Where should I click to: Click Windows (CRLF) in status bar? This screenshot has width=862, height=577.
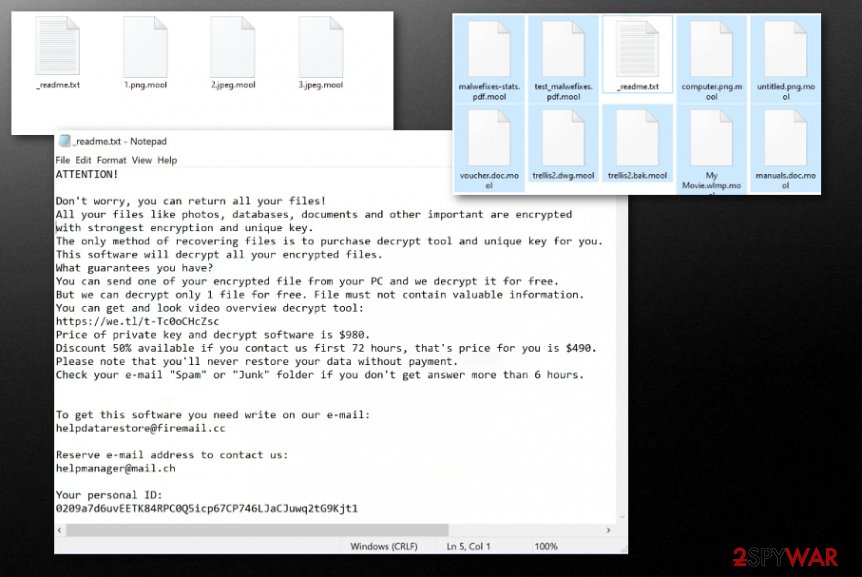pyautogui.click(x=384, y=546)
